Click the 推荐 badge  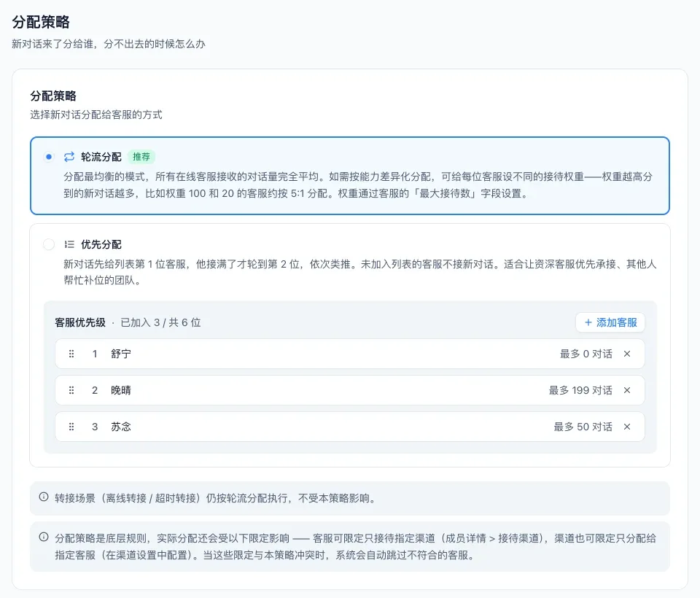(141, 157)
